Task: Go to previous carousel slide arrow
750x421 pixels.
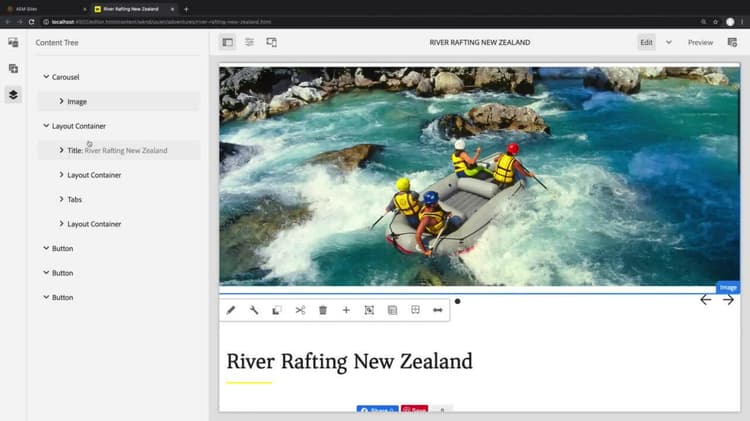Action: (706, 300)
